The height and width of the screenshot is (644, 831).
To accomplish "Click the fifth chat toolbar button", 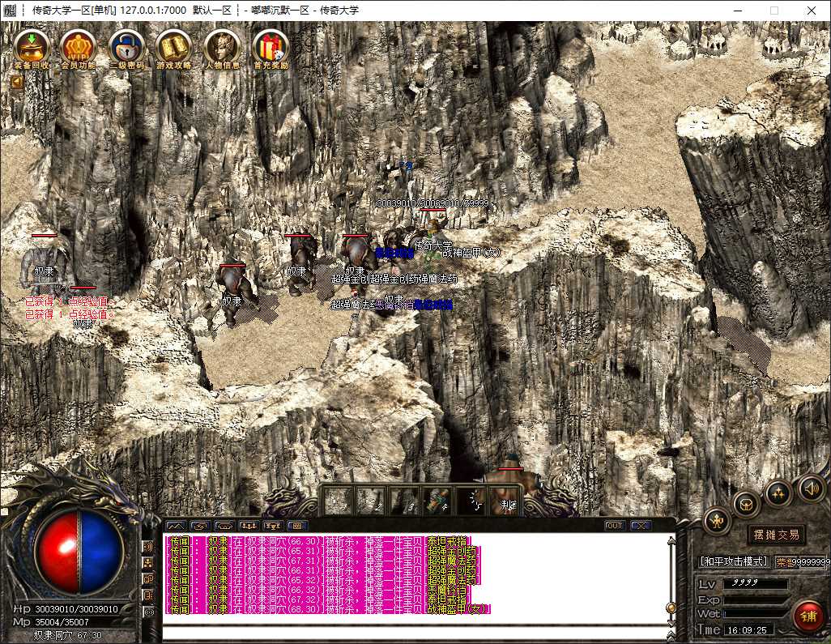I will 273,526.
